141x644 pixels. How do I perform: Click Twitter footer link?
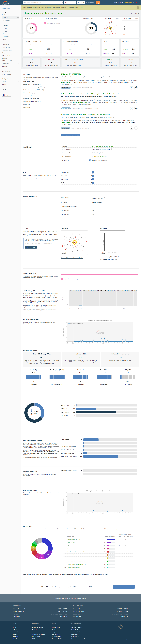click(14, 627)
